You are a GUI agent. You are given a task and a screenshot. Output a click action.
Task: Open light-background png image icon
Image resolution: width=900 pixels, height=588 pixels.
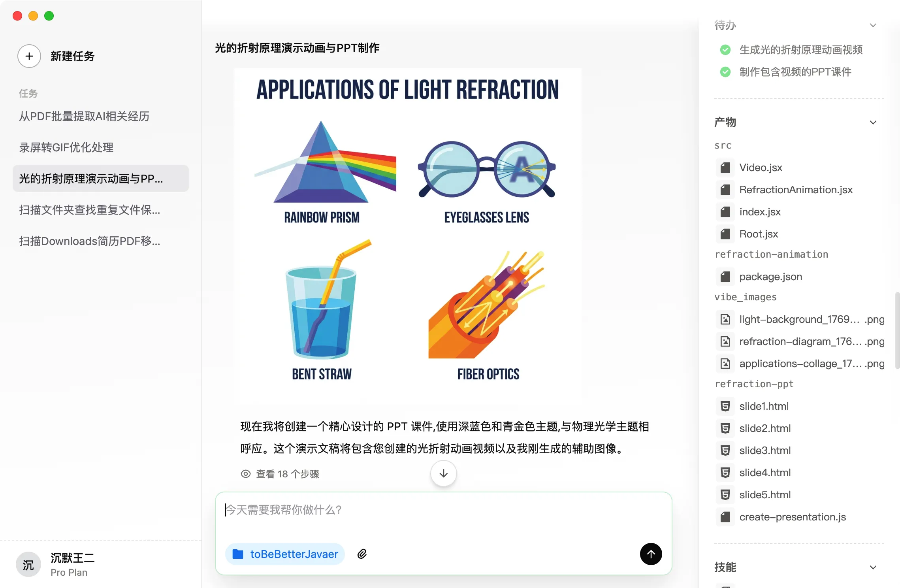coord(725,319)
